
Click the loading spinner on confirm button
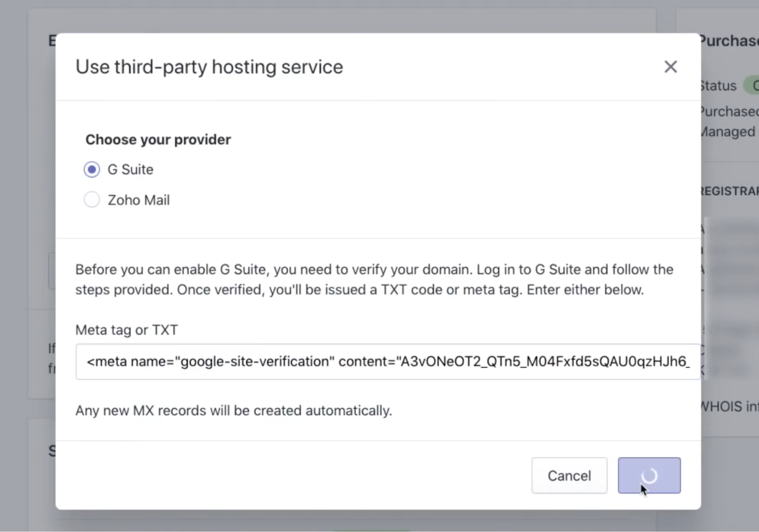pyautogui.click(x=649, y=475)
